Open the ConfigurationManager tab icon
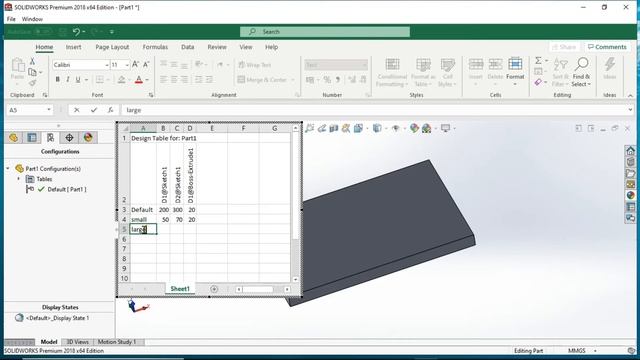This screenshot has width=640, height=360. tap(50, 138)
